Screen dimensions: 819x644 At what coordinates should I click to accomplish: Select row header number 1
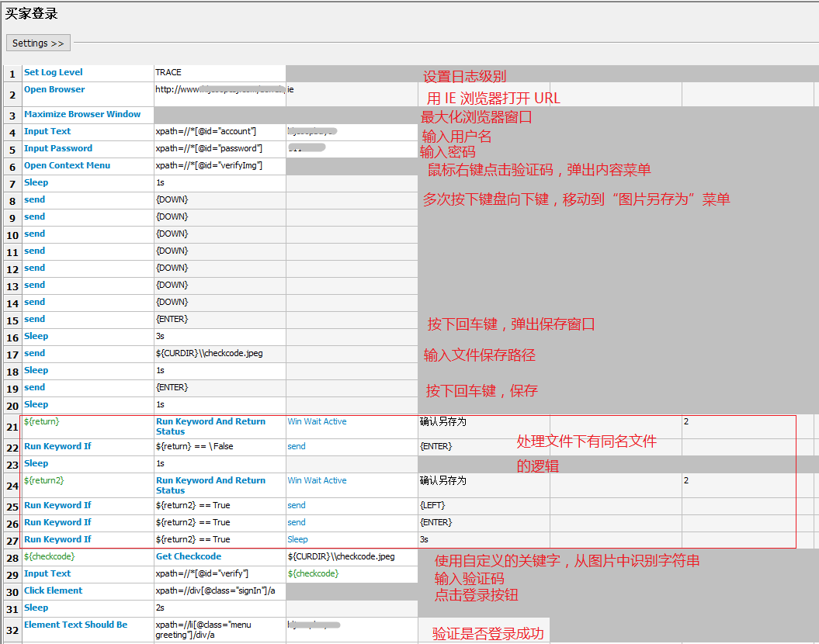[x=12, y=74]
